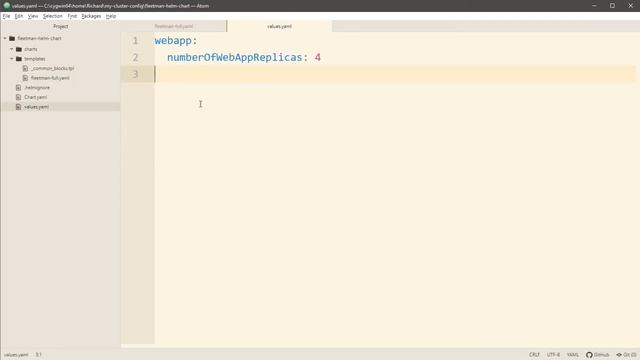The height and width of the screenshot is (360, 640).
Task: Minimize the Atom window
Action: (594, 6)
